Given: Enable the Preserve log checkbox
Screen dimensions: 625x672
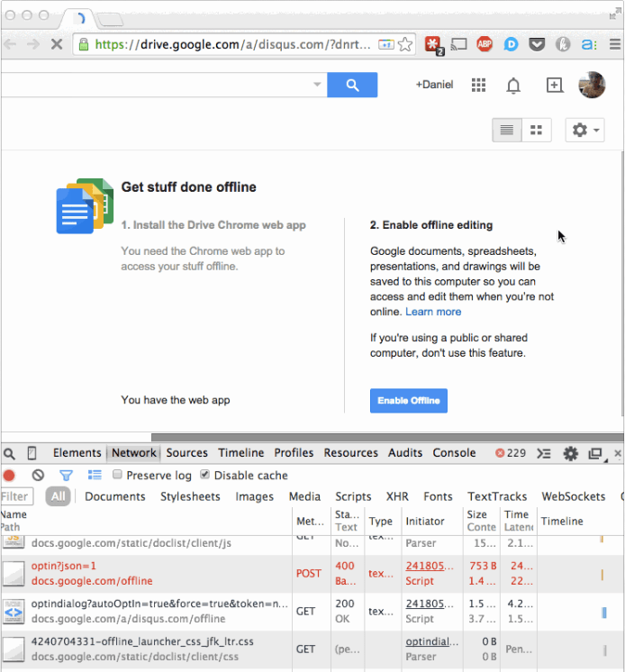Looking at the screenshot, I should click(117, 475).
